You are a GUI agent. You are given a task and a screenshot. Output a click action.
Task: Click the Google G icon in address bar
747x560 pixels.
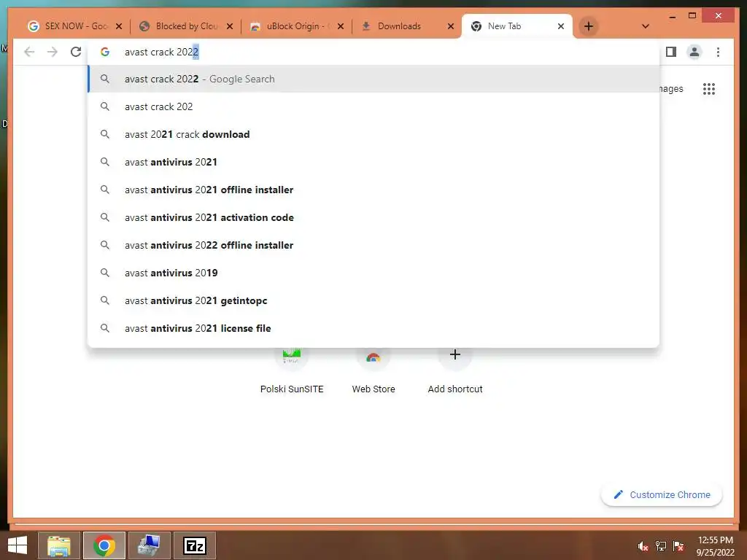click(105, 52)
